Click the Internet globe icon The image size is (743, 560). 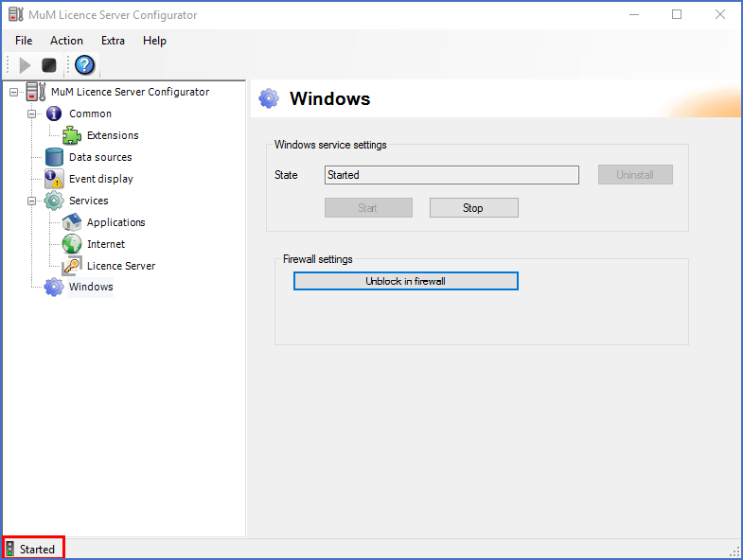pyautogui.click(x=72, y=244)
